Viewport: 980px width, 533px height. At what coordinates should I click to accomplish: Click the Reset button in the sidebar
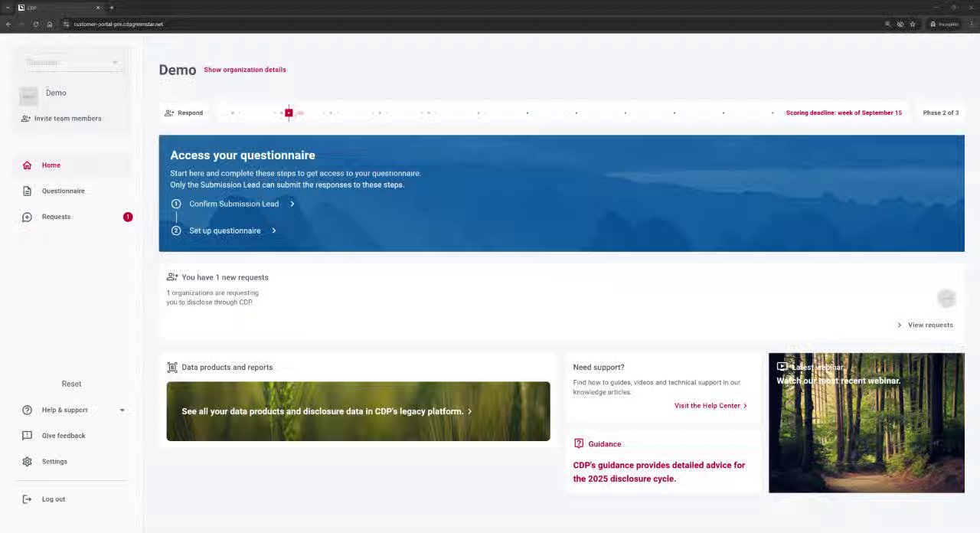71,384
